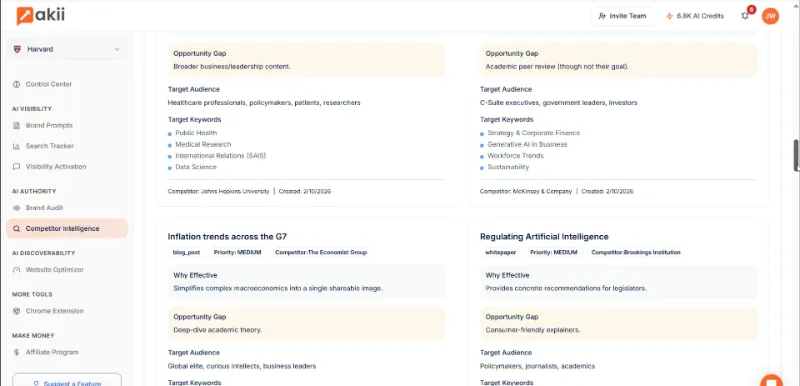Click the Sustainability keyword
Image resolution: width=800 pixels, height=386 pixels.
pyautogui.click(x=508, y=167)
